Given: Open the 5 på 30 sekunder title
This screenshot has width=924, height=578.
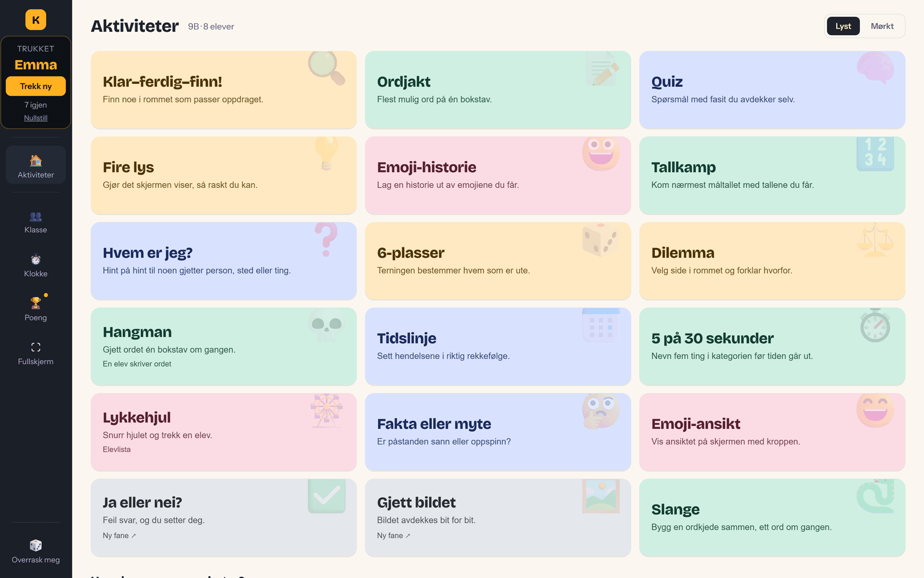Looking at the screenshot, I should point(713,338).
